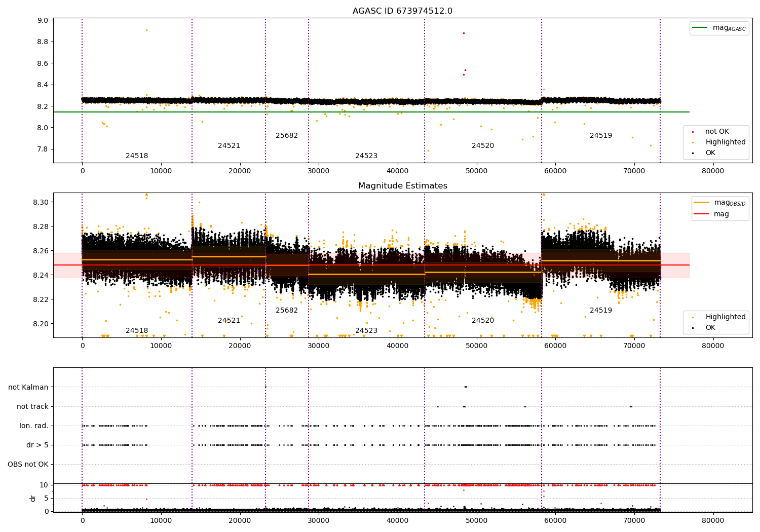This screenshot has height=532, width=760.
Task: Click the 'dr > 5' row label
Action: (37, 445)
